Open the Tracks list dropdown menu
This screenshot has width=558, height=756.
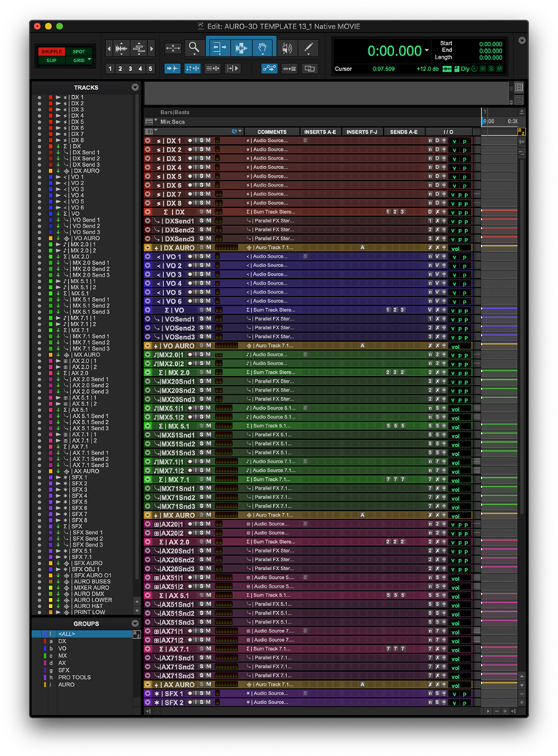click(135, 88)
